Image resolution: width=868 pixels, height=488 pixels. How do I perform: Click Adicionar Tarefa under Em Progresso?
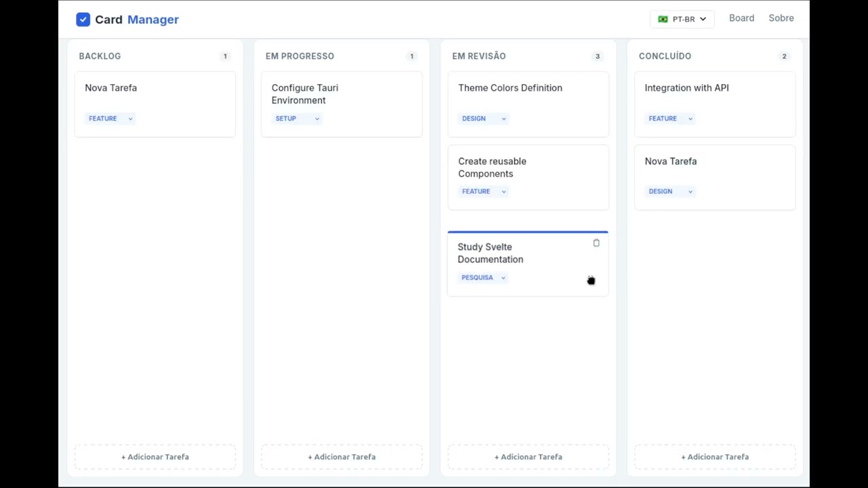tap(342, 457)
